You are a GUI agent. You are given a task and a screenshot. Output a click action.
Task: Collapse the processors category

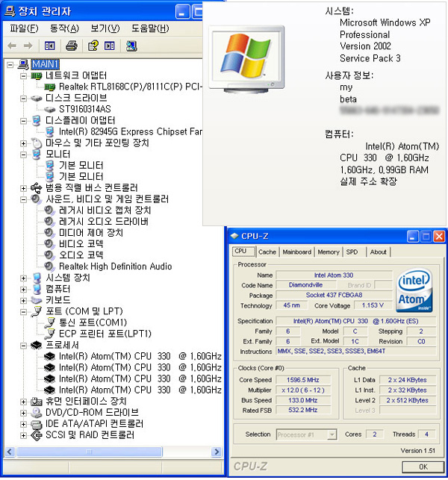(x=23, y=346)
